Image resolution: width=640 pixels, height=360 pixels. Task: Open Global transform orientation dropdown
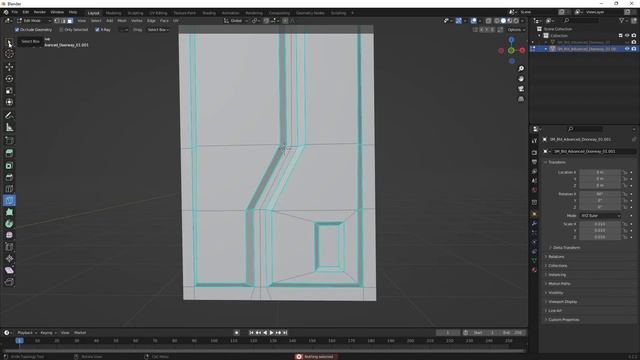pos(236,21)
